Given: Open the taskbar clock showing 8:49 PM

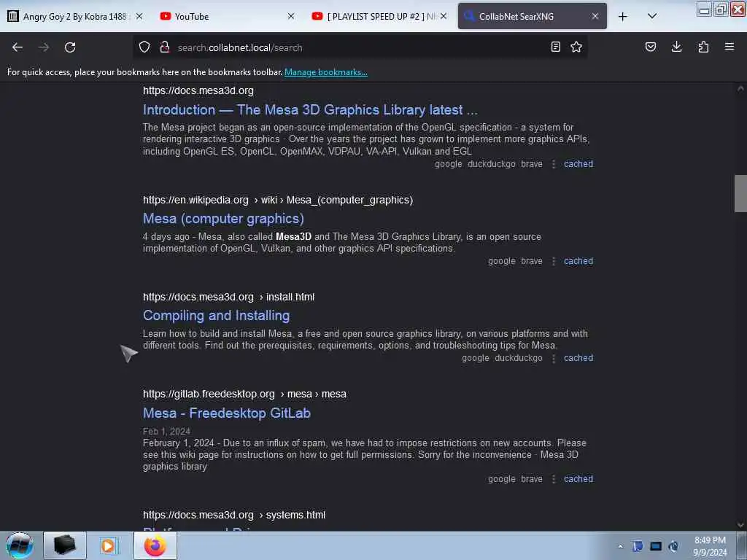Looking at the screenshot, I should pyautogui.click(x=710, y=546).
